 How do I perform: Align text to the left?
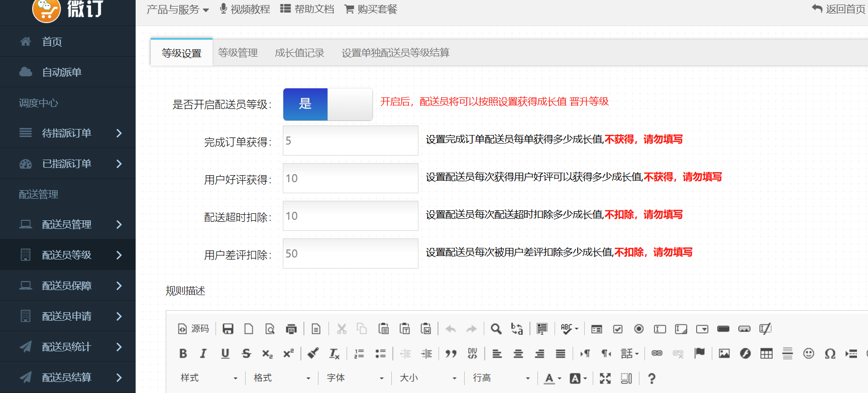pyautogui.click(x=497, y=353)
